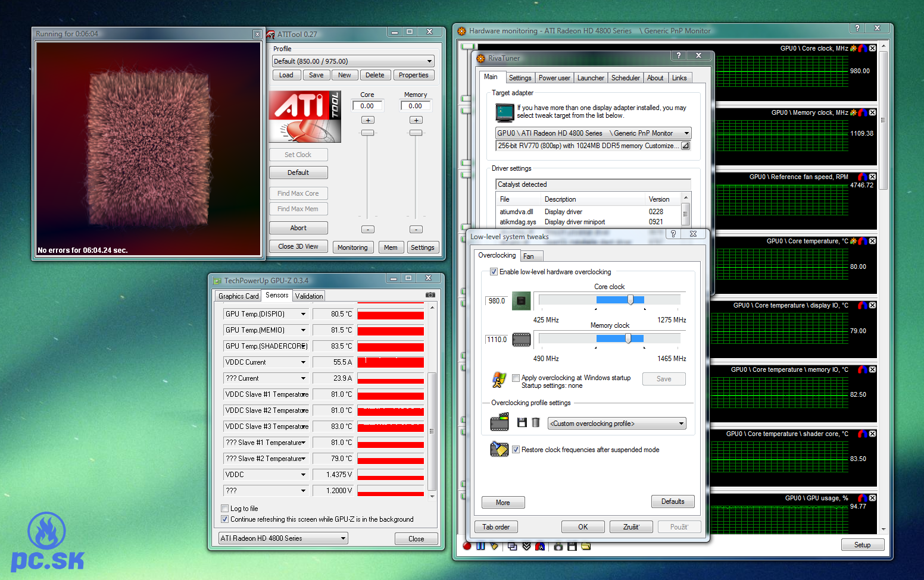The height and width of the screenshot is (580, 924).
Task: Click the RivaTuner Core clock slider handle
Action: 630,300
